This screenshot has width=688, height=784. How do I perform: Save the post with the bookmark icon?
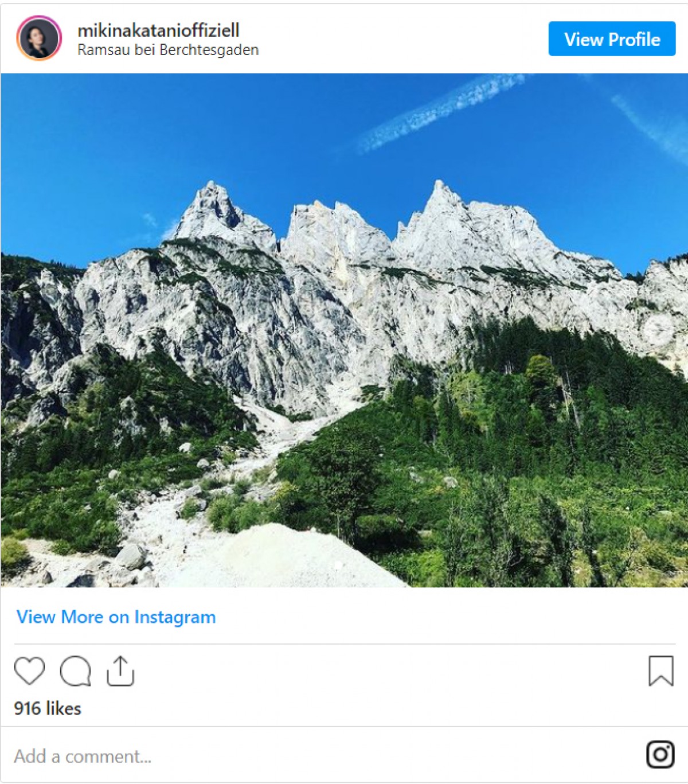tap(660, 671)
